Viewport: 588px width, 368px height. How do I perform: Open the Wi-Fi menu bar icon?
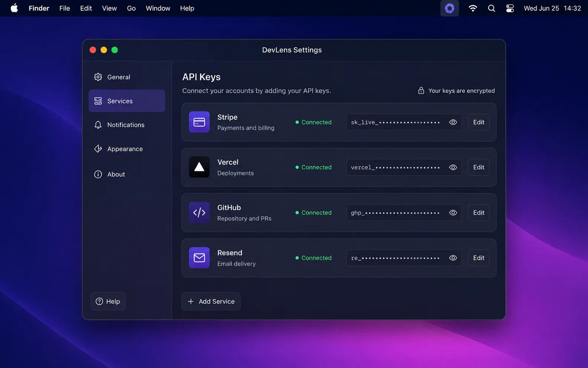click(x=473, y=8)
